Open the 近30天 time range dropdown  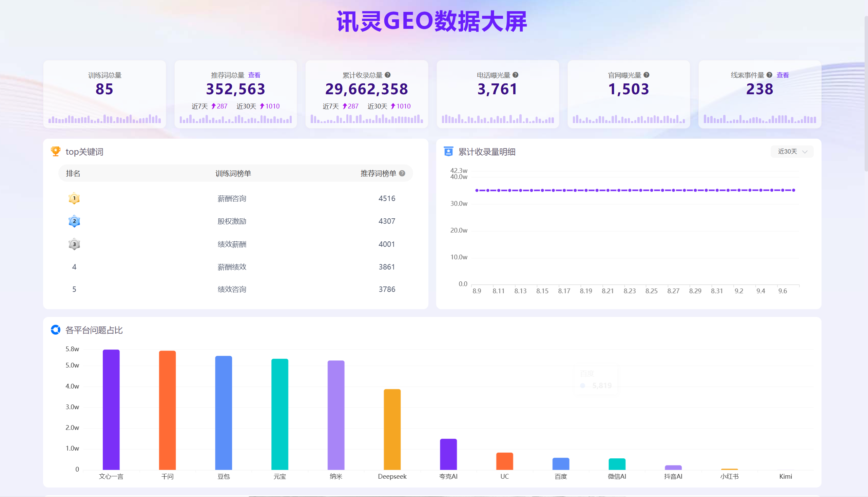[792, 152]
